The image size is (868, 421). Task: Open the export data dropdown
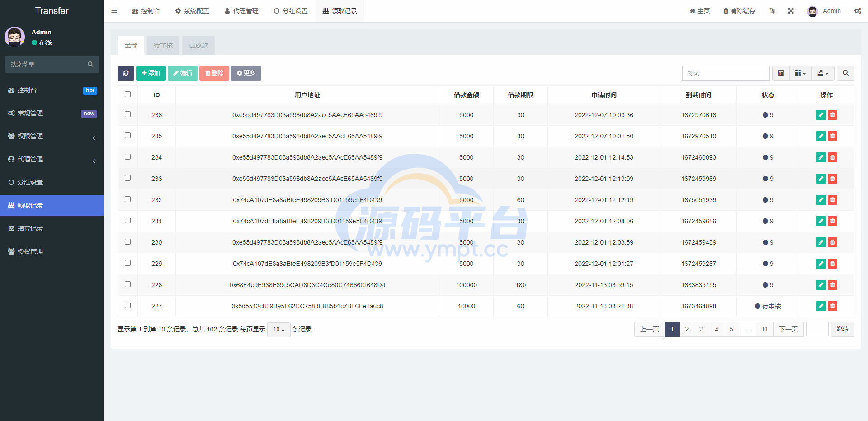(823, 73)
